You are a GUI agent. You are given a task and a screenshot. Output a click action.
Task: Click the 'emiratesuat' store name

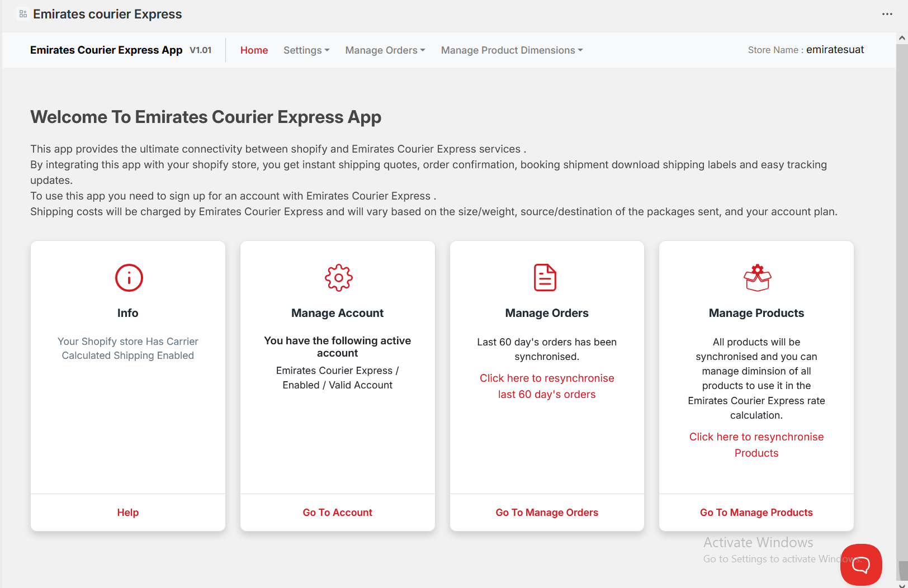pyautogui.click(x=835, y=50)
